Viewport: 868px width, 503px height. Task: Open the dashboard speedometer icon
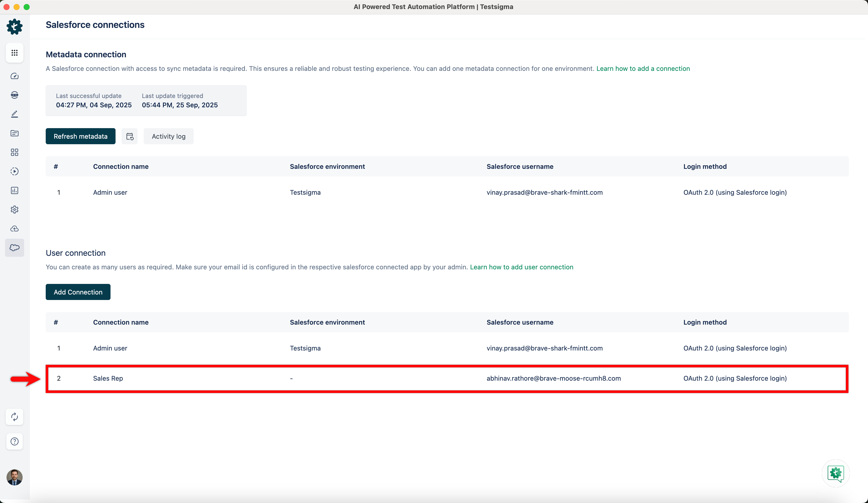click(15, 76)
